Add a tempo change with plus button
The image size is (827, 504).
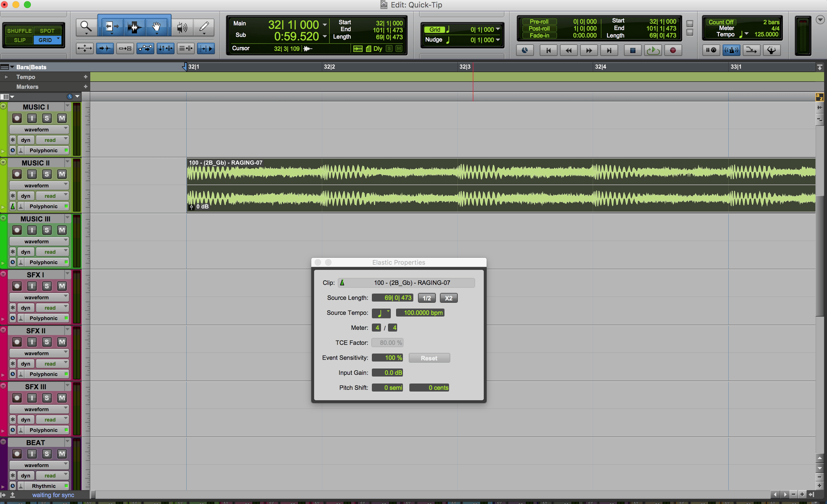(x=86, y=77)
